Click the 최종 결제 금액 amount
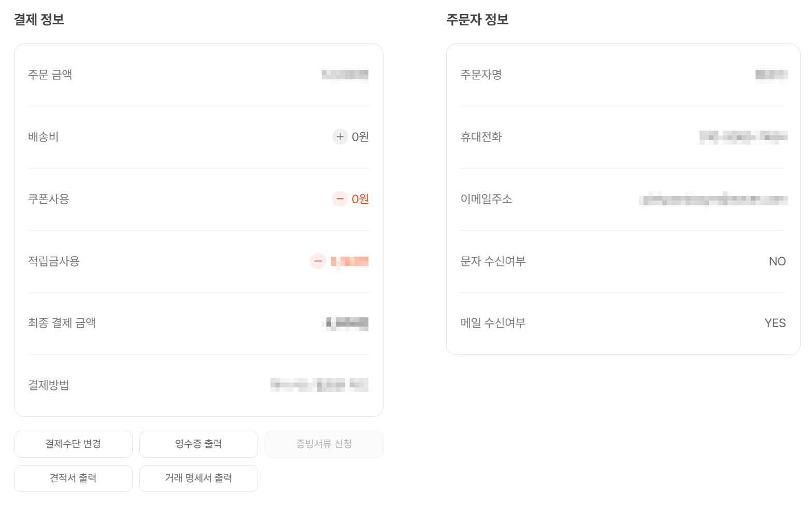The height and width of the screenshot is (507, 812). pos(345,323)
